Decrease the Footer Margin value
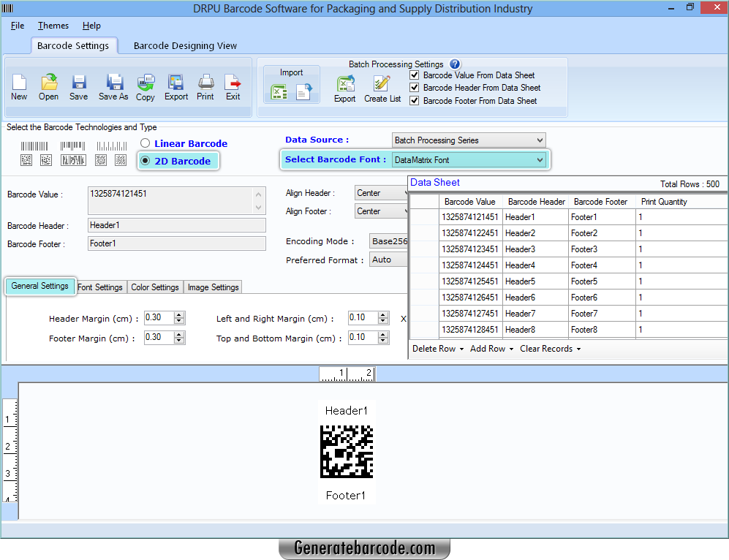Screen dimensions: 729x560 [179, 340]
